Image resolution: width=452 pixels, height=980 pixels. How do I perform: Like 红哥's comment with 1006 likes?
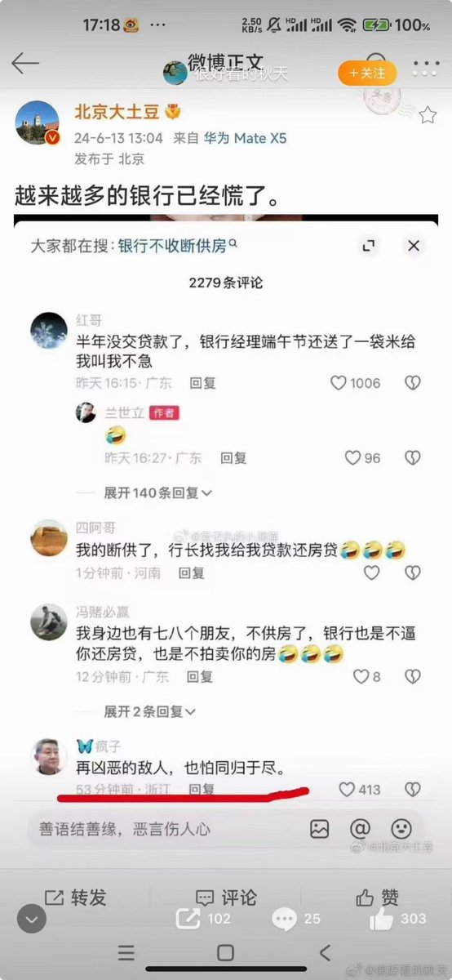point(355,383)
